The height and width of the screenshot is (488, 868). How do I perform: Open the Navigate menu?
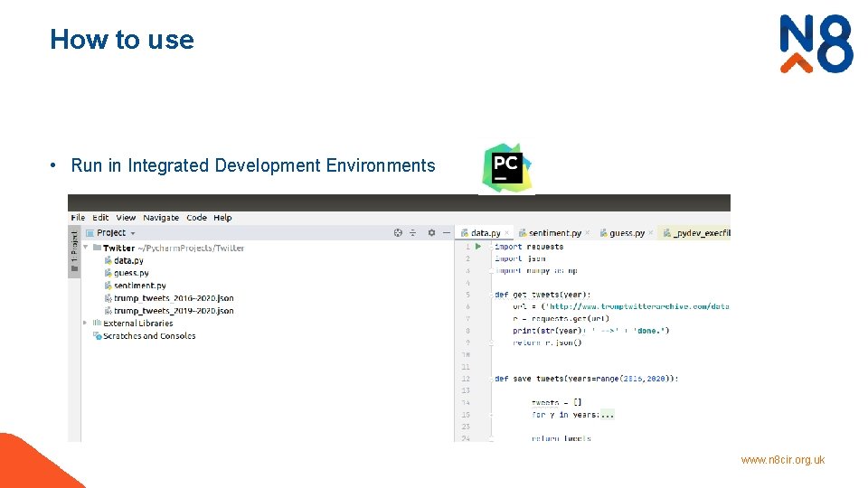pos(161,218)
